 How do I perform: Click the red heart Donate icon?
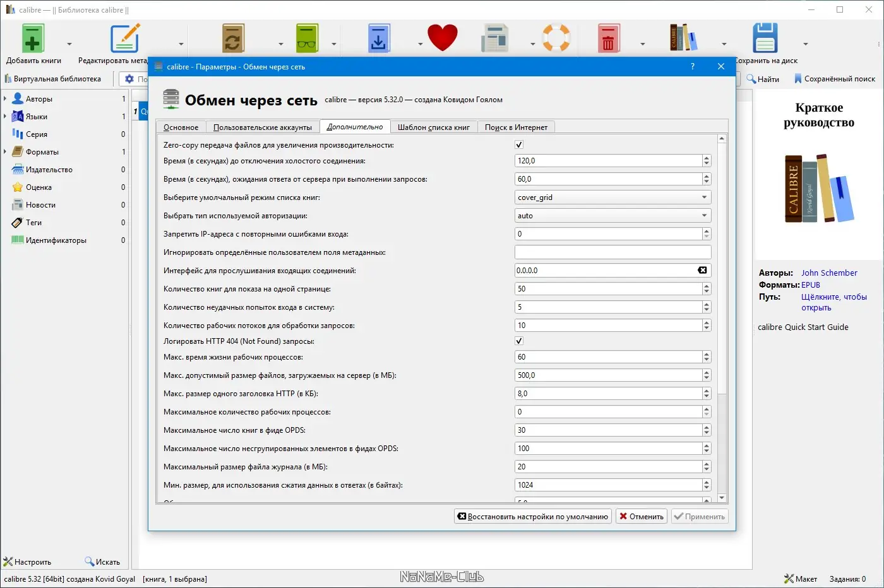click(442, 38)
